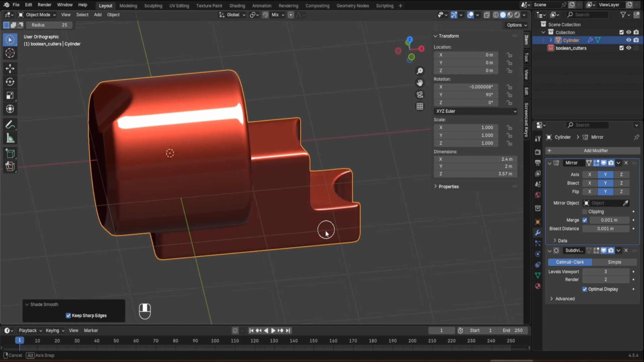Open the Render menu
Viewport: 644px width, 362px height.
pos(44,5)
